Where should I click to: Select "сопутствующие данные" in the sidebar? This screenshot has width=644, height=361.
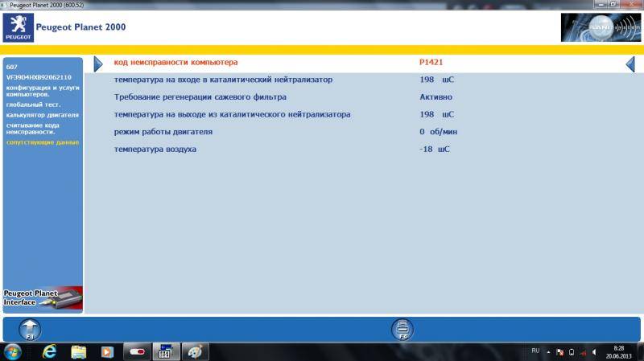coord(42,142)
